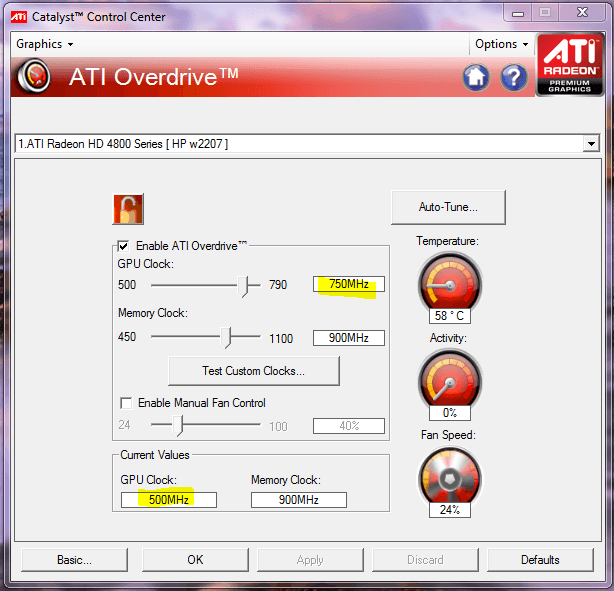Click the ATI Radeon Premium Graphics logo
Image resolution: width=614 pixels, height=591 pixels.
coord(569,65)
